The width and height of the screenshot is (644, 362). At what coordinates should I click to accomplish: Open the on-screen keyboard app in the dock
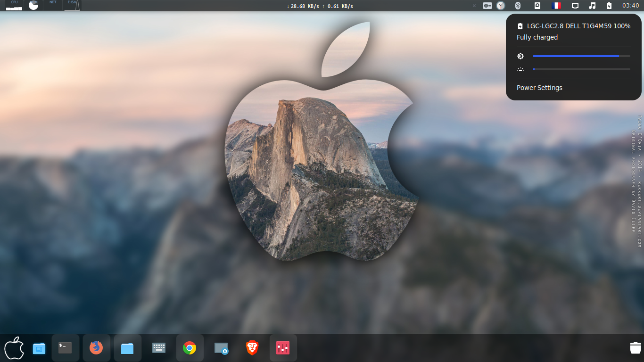tap(159, 348)
